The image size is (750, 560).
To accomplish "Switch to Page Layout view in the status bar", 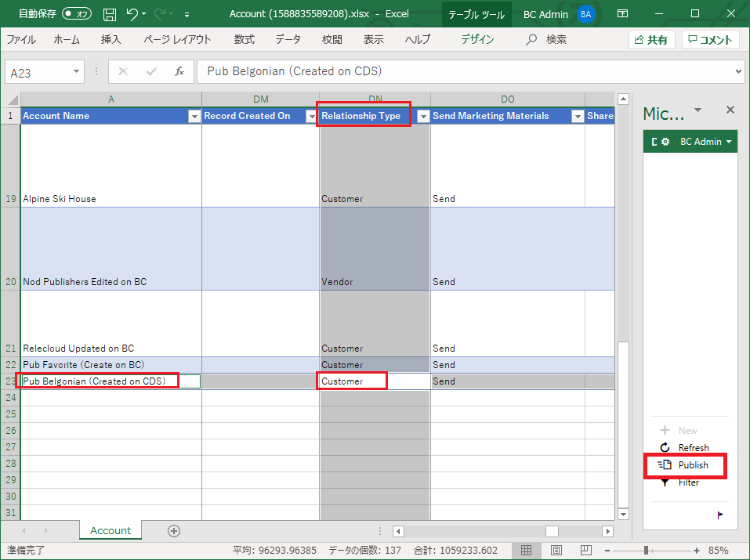I will click(556, 551).
